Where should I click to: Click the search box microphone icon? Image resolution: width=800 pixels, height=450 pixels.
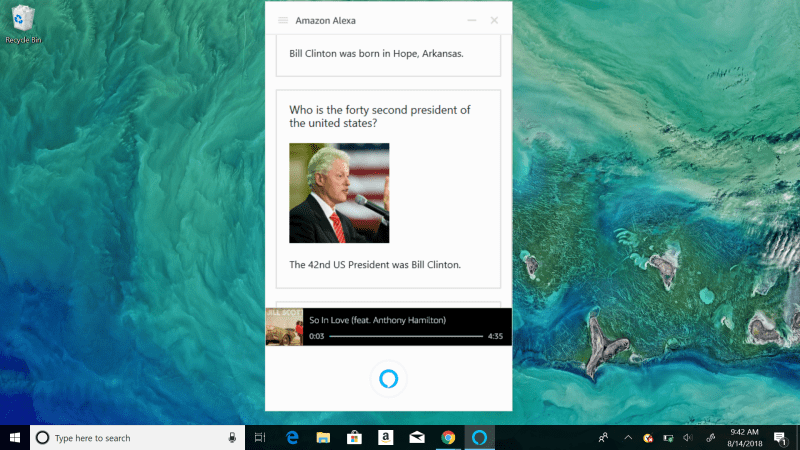[232, 438]
